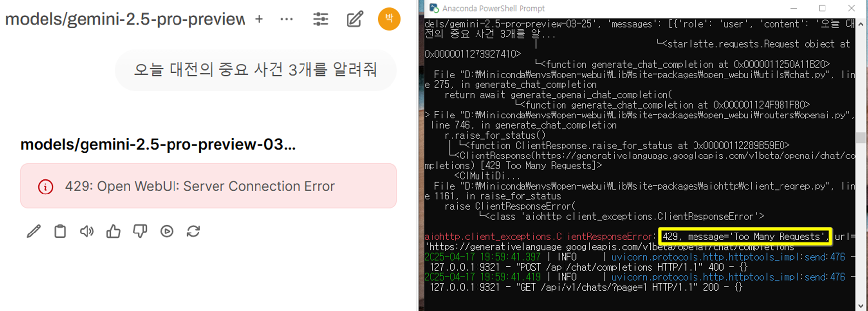
Task: Open the models/gemini-2.5-pro-preview model selector
Action: click(125, 19)
